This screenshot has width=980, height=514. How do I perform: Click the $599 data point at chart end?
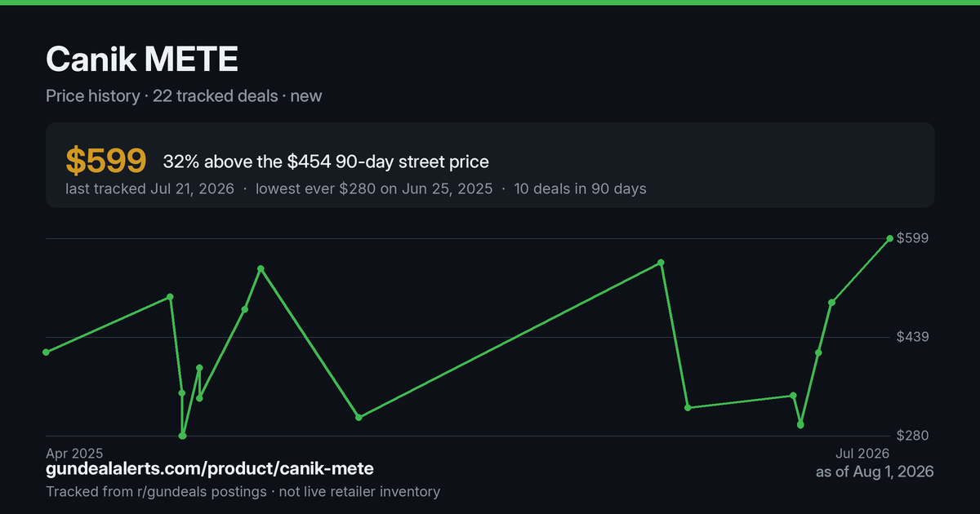889,238
